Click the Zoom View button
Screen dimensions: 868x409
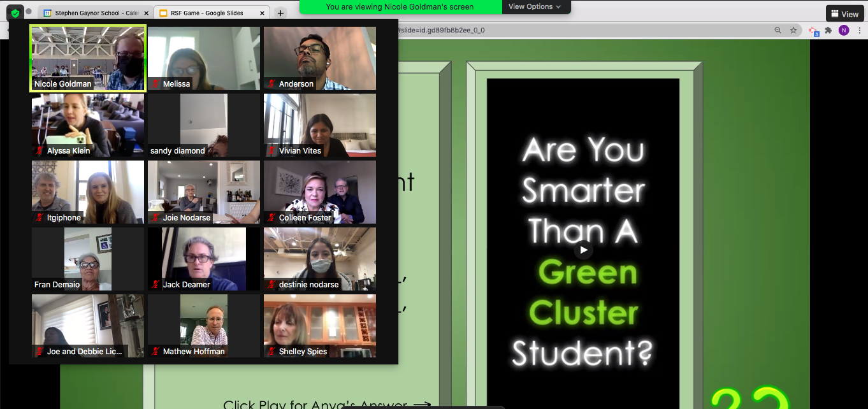click(x=845, y=13)
